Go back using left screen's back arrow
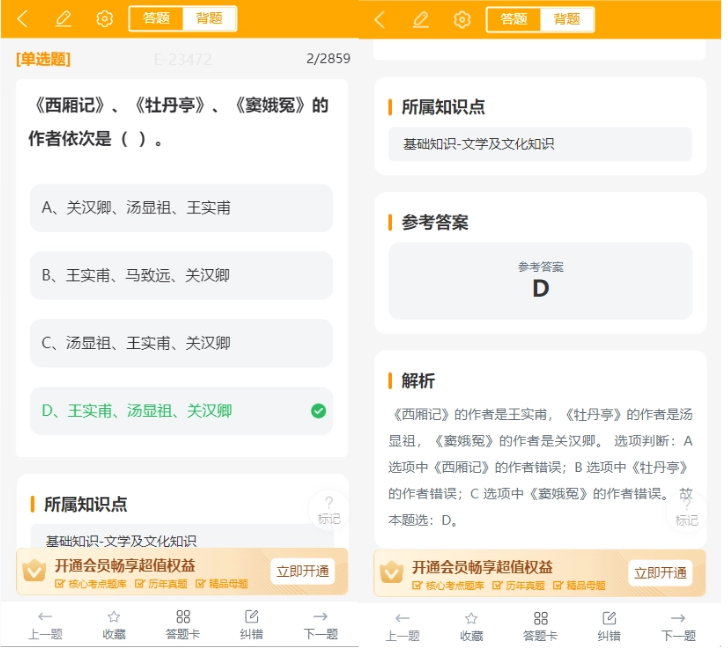728x648 pixels. [x=22, y=19]
